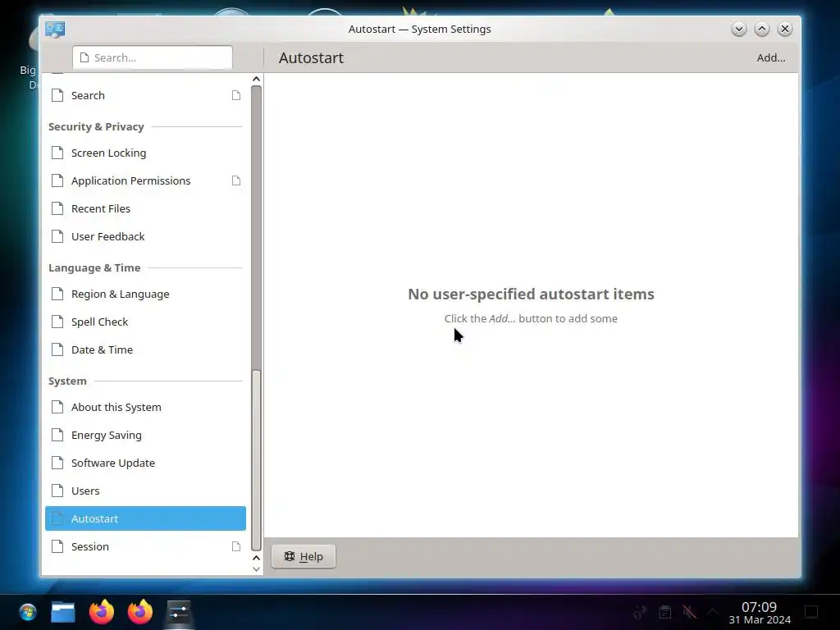Screen dimensions: 840x630
Task: Click the up arrow above the scrollbar's bottom down arrow
Action: [x=256, y=558]
